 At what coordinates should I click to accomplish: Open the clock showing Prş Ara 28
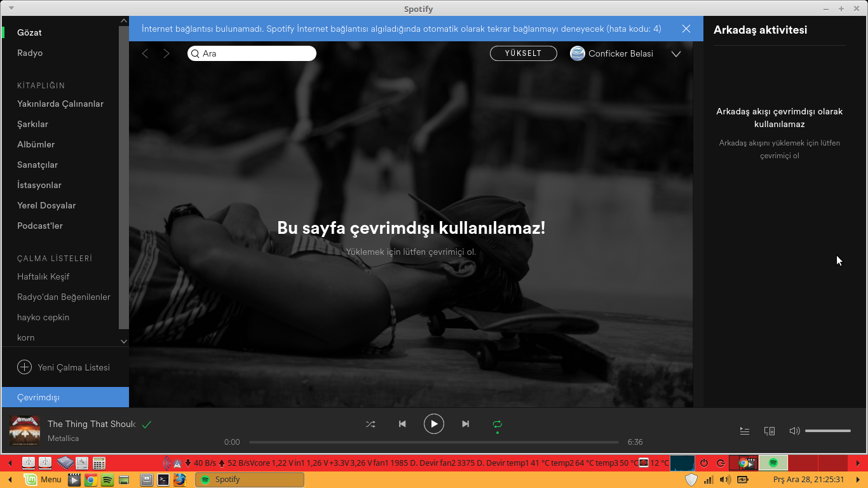[808, 480]
